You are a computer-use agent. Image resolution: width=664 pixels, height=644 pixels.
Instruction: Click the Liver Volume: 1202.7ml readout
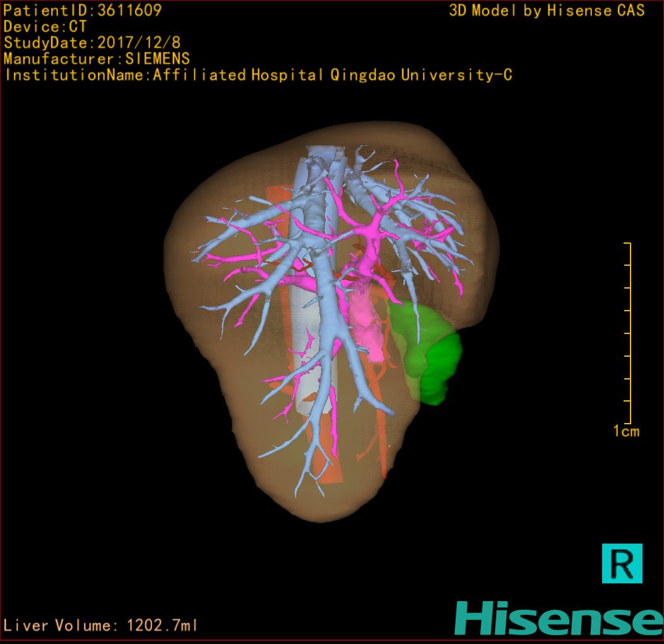101,626
